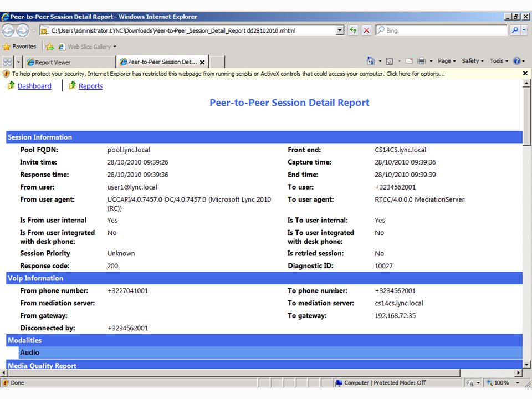
Task: Click the horizontal scrollbar right arrow
Action: point(519,373)
